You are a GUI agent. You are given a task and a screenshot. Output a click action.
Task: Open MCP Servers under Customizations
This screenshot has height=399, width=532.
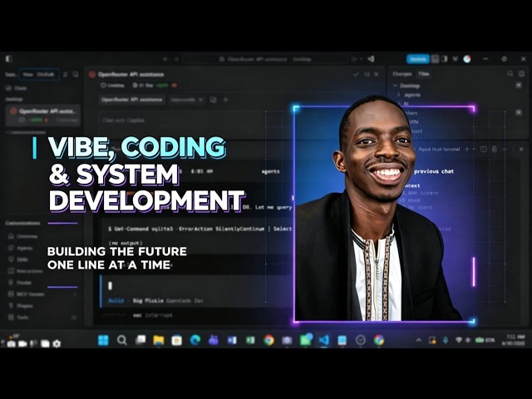27,294
